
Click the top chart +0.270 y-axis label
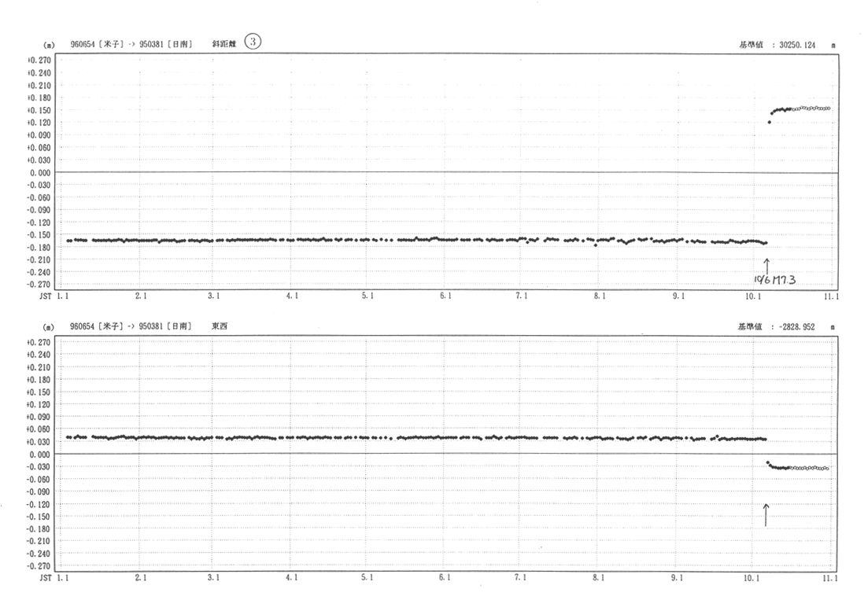(x=39, y=60)
